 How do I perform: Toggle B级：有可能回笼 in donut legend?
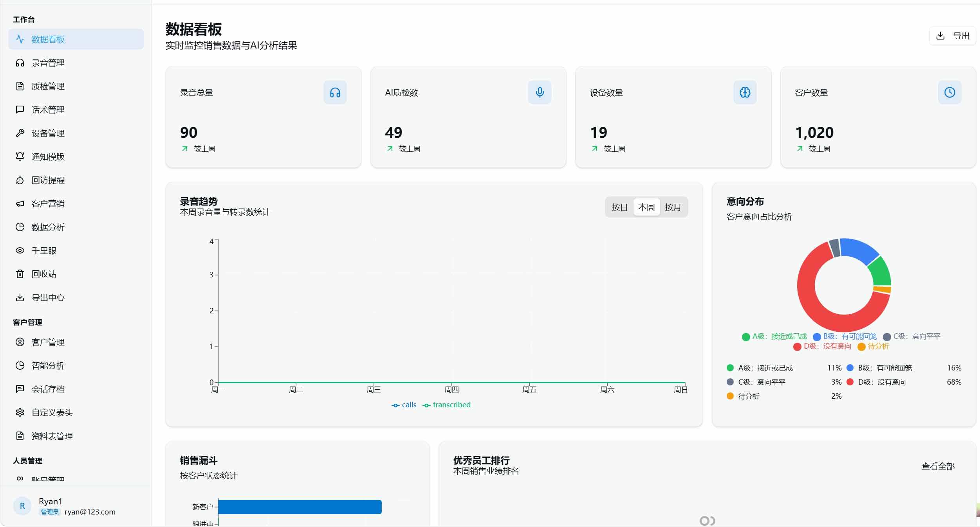tap(845, 336)
